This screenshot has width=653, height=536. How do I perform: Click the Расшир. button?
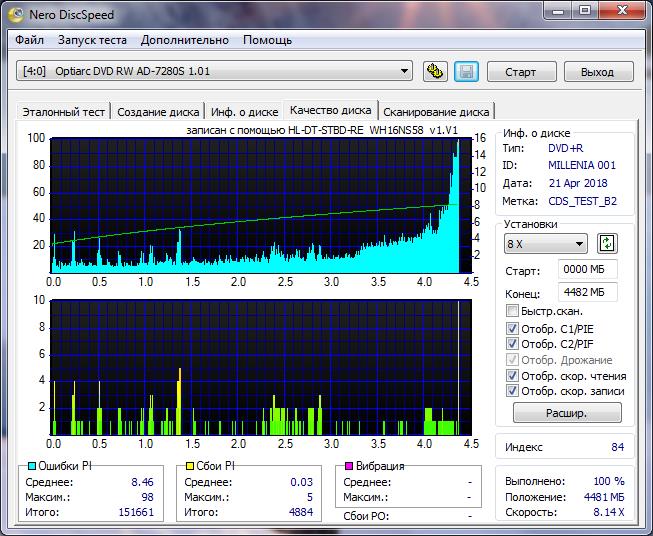(x=567, y=412)
